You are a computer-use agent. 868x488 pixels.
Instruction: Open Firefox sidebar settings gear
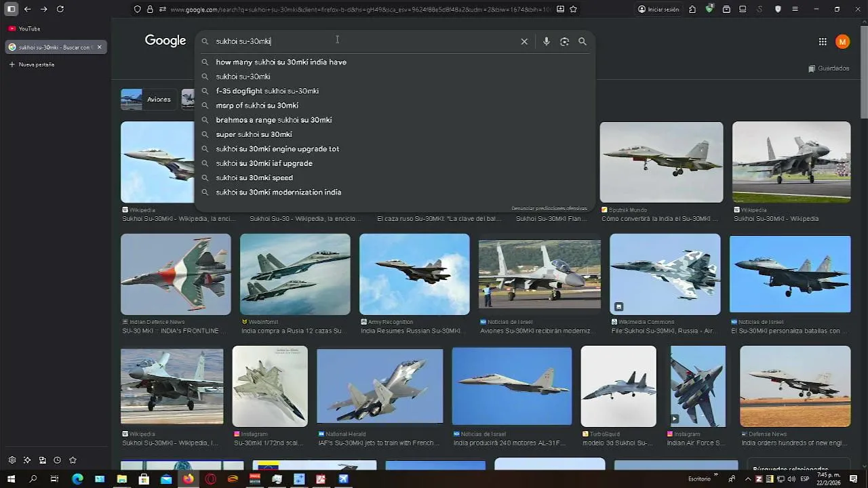pos(12,460)
